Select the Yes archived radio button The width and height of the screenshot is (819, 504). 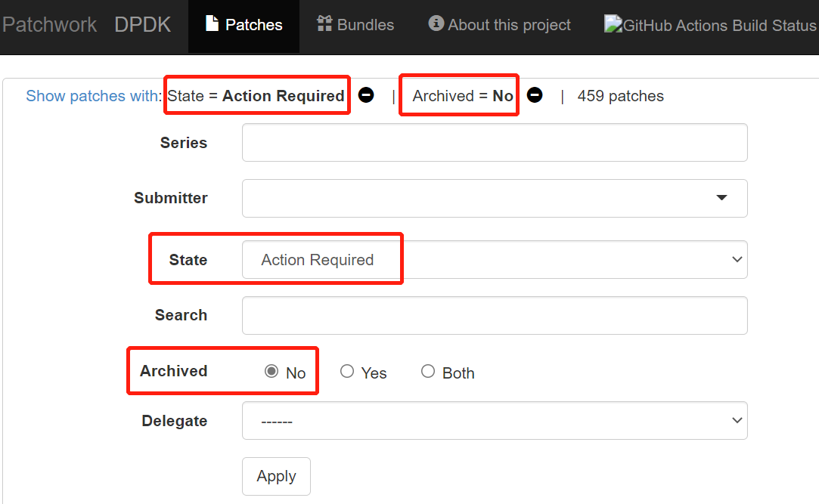coord(347,371)
